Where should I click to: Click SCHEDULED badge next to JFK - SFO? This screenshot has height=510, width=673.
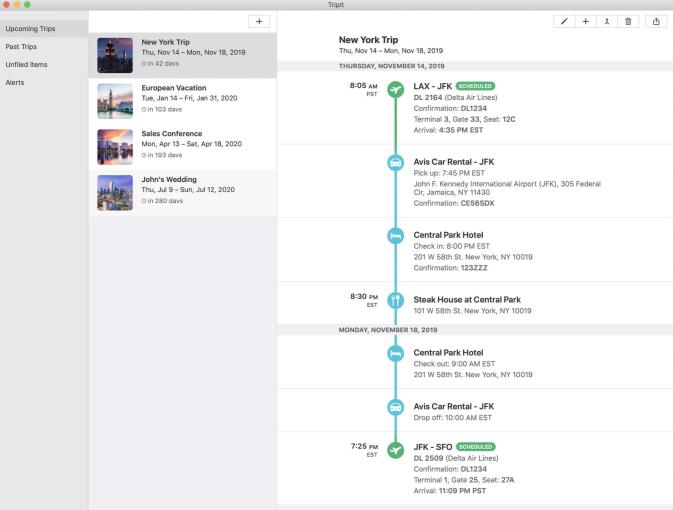(x=476, y=447)
